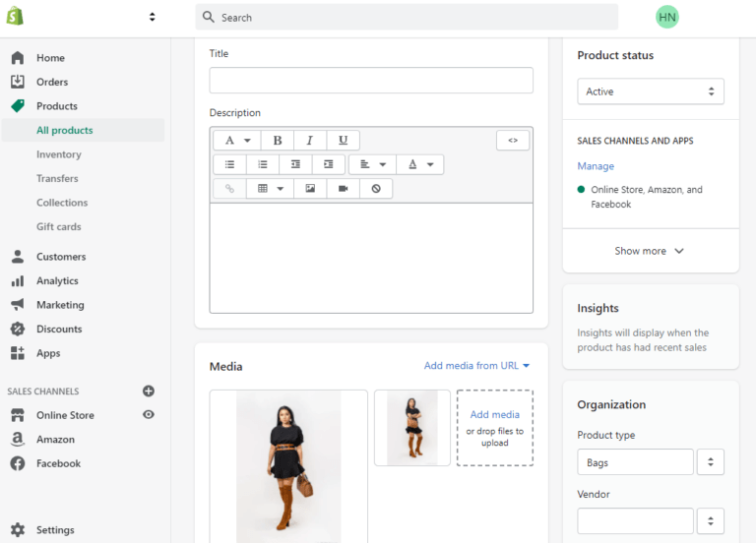Insert a video into the description
The image size is (756, 543).
[x=343, y=189]
